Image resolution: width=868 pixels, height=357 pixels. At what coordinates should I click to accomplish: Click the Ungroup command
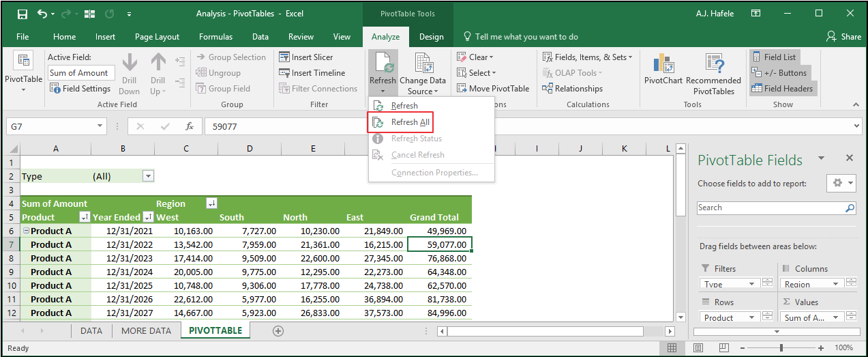pos(218,73)
